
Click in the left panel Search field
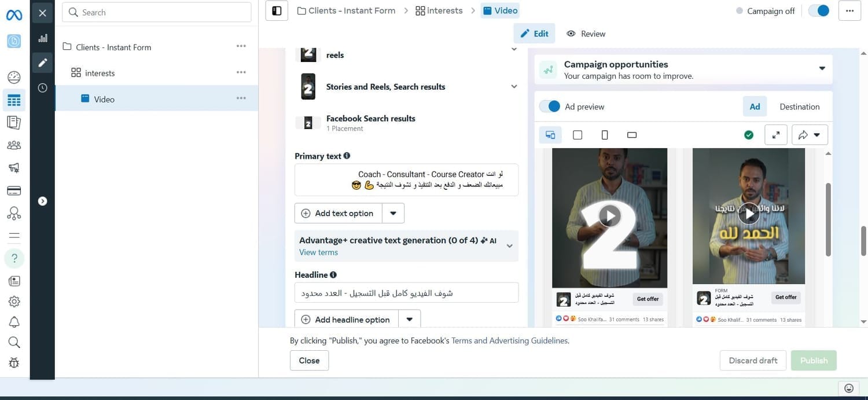click(157, 12)
